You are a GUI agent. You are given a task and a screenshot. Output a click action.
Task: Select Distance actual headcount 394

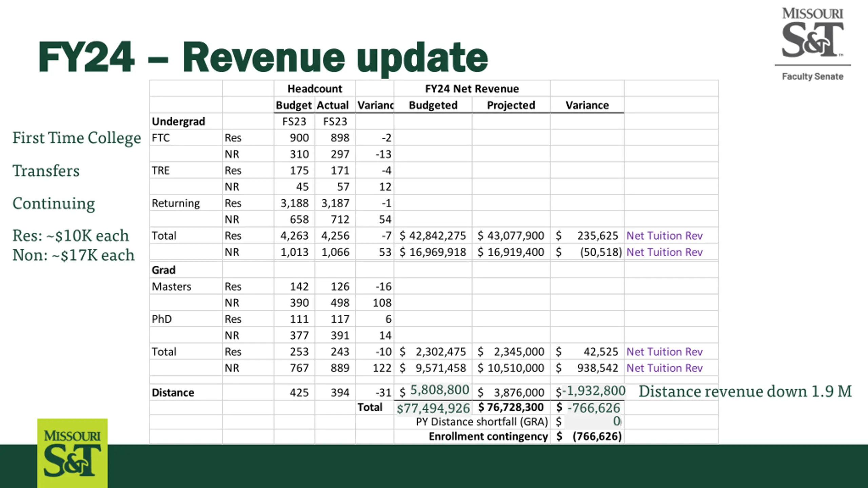[x=340, y=392]
